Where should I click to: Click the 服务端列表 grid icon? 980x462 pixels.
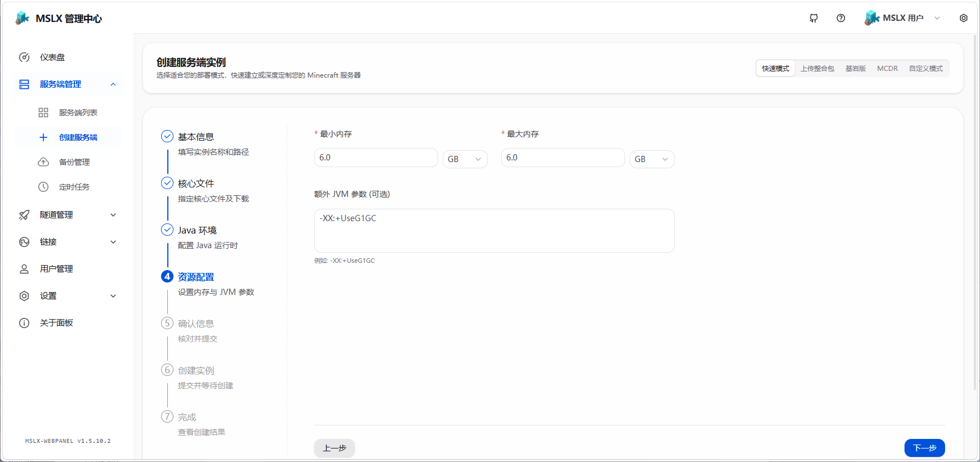43,113
